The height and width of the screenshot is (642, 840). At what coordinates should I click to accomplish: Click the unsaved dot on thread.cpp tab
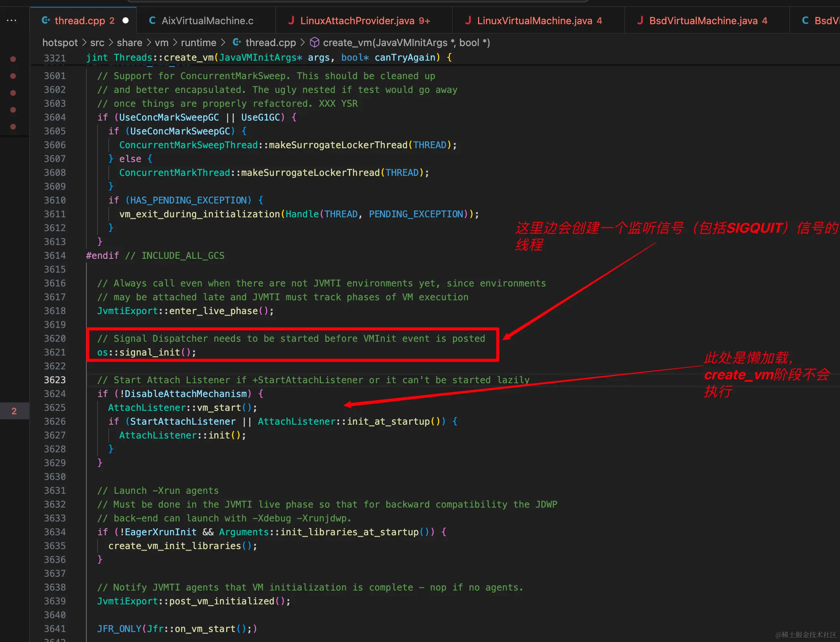[x=126, y=20]
